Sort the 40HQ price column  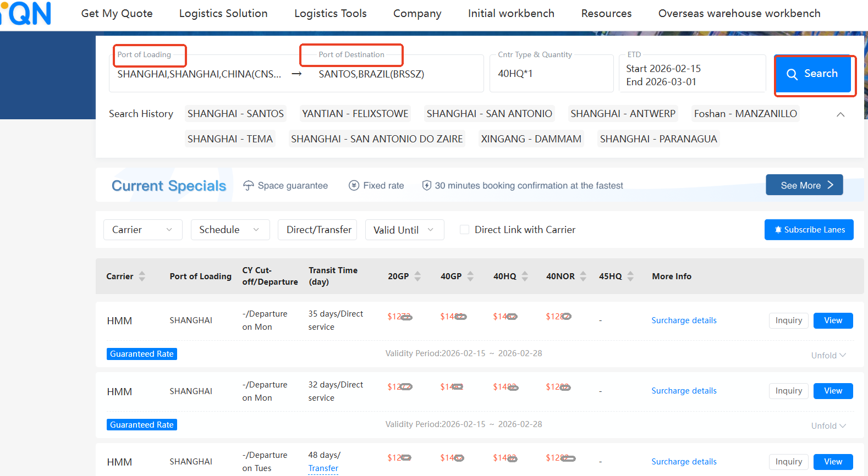coord(525,276)
